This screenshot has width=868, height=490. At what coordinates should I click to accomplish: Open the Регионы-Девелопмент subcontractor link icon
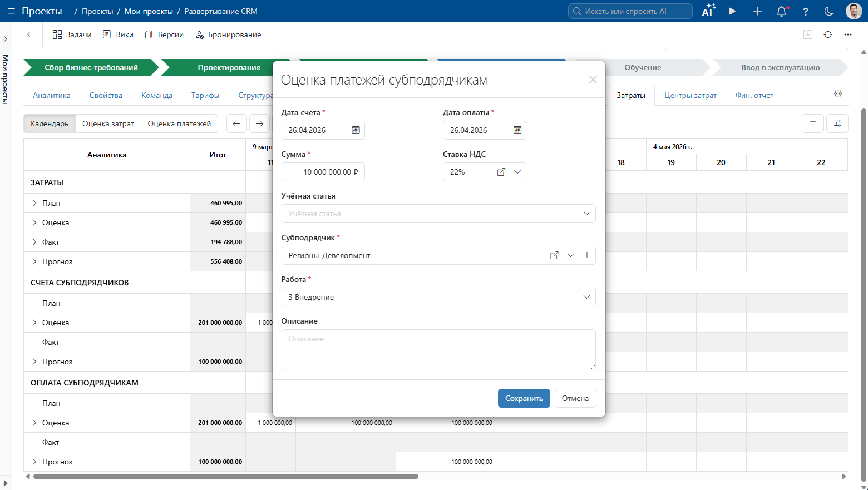pyautogui.click(x=554, y=255)
